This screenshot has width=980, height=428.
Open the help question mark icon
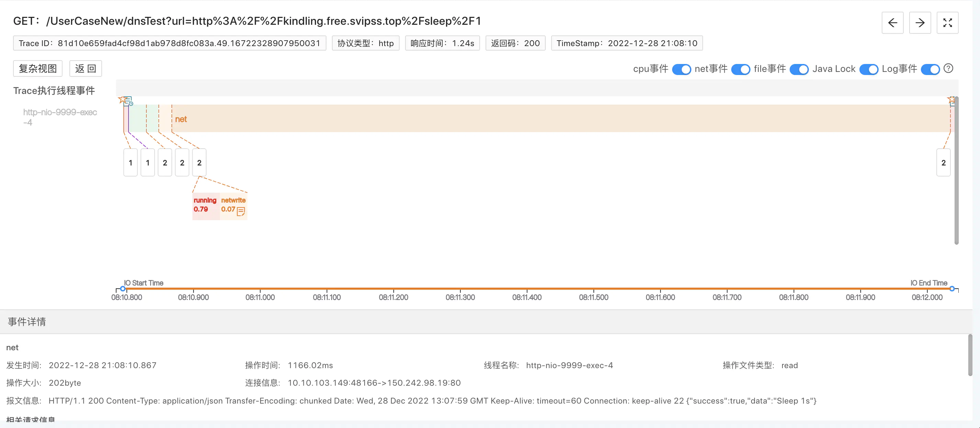pos(948,68)
